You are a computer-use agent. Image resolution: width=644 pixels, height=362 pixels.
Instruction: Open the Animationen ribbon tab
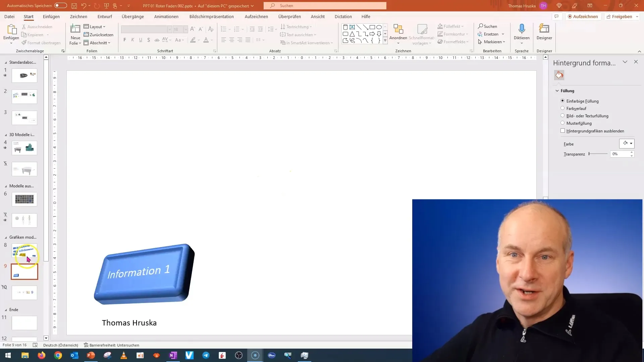point(166,16)
